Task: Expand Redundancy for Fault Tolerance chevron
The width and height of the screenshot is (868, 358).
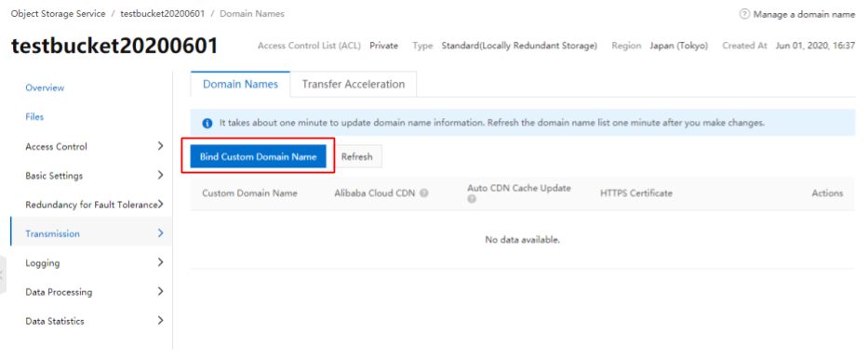Action: (161, 205)
